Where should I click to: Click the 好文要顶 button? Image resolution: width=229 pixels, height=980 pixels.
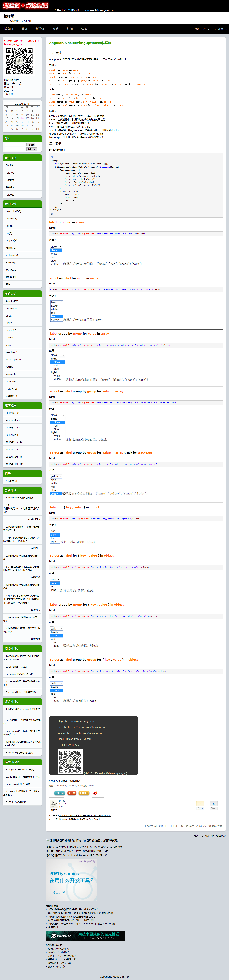click(x=60, y=793)
